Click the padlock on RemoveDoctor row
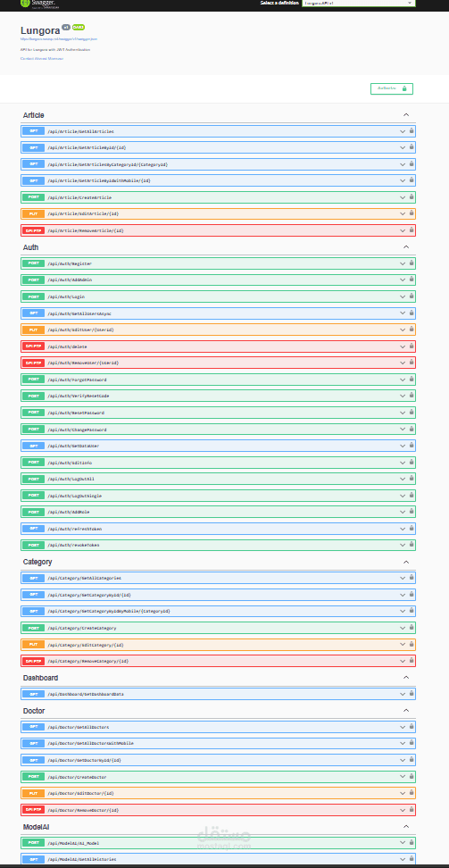 [412, 810]
